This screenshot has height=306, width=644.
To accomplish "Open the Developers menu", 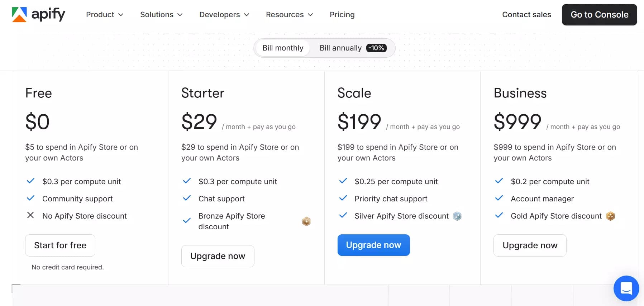I will click(224, 15).
